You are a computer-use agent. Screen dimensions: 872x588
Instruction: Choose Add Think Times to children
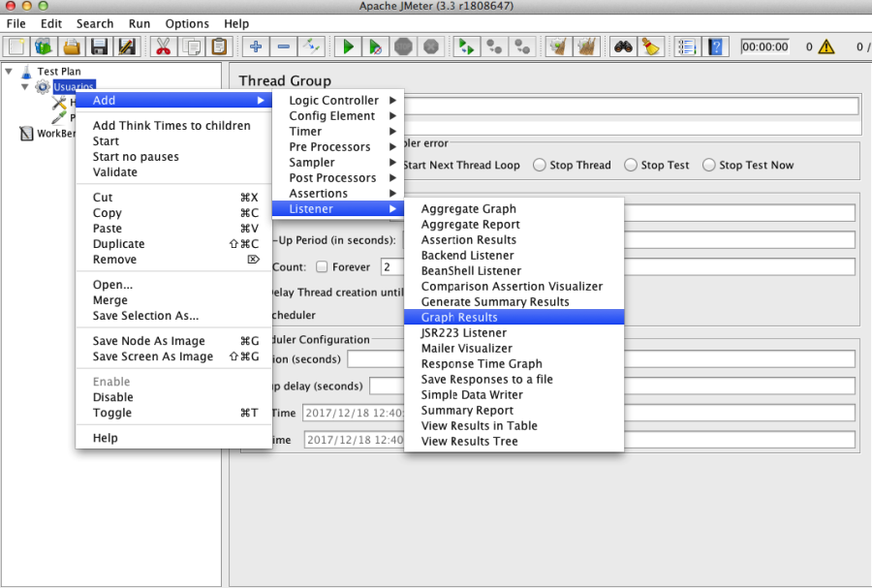click(x=173, y=126)
